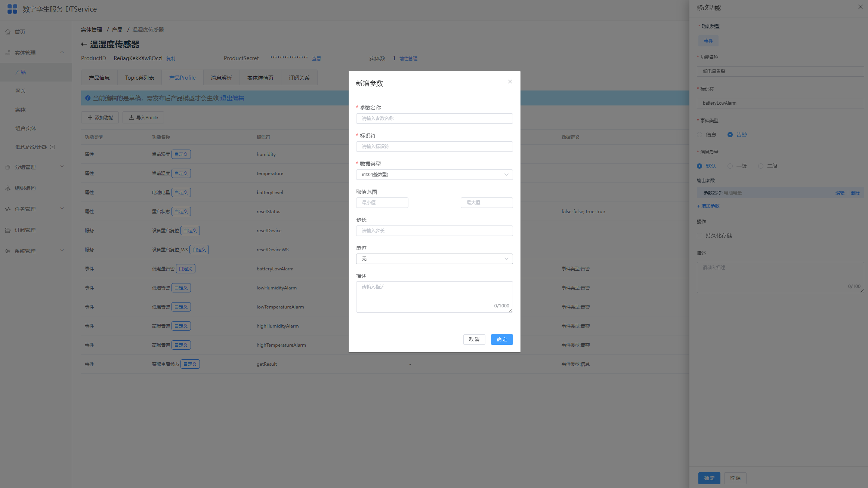Choose 二级 message quality radio
Screen dimensions: 868x488
[x=761, y=166]
